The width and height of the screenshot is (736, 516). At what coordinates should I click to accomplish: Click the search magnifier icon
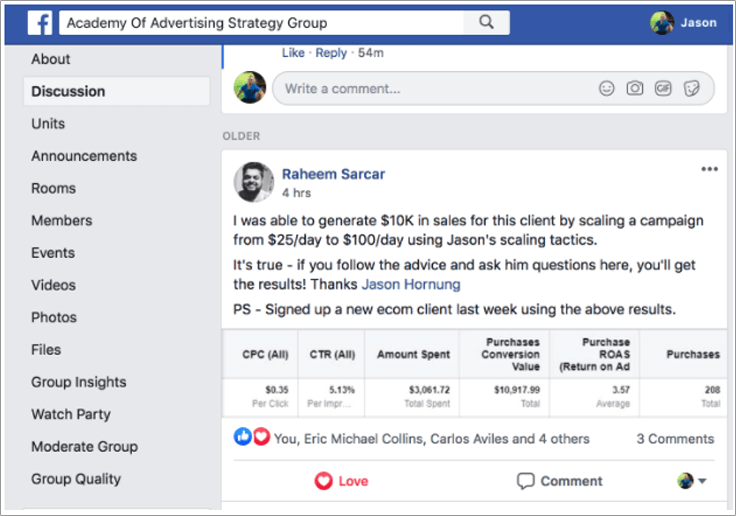pyautogui.click(x=486, y=22)
